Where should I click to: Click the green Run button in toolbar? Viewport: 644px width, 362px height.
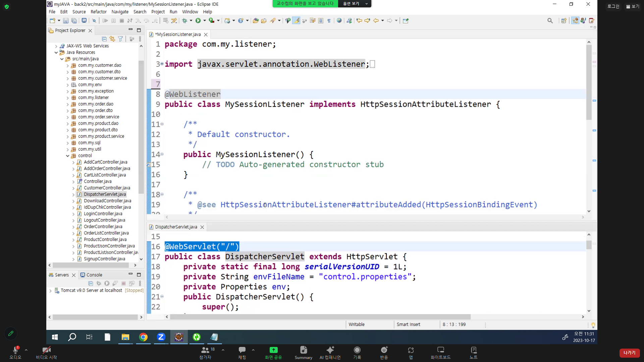pyautogui.click(x=198, y=21)
